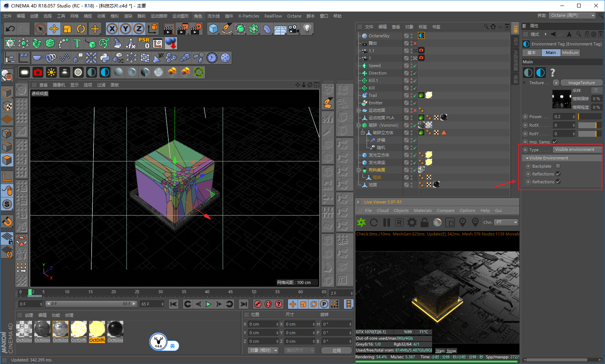The width and height of the screenshot is (605, 364).
Task: Open Edit Render Settings icon
Action: 196,29
